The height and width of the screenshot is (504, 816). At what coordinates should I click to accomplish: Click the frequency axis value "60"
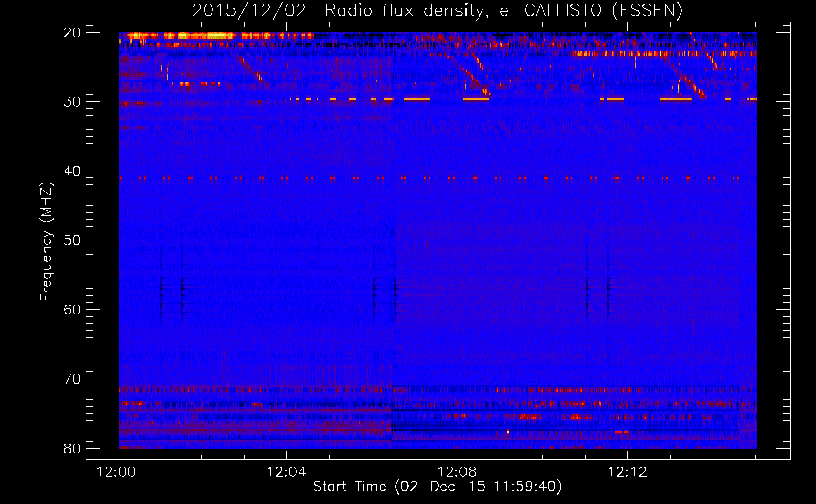coord(72,309)
